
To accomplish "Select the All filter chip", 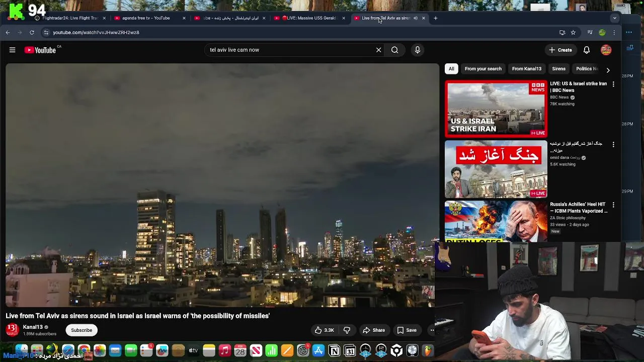I will coord(451,69).
